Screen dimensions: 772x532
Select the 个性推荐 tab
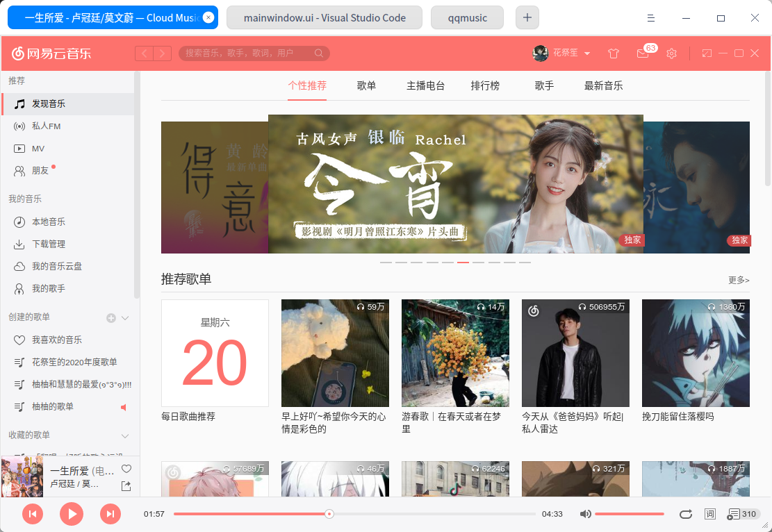pyautogui.click(x=307, y=85)
